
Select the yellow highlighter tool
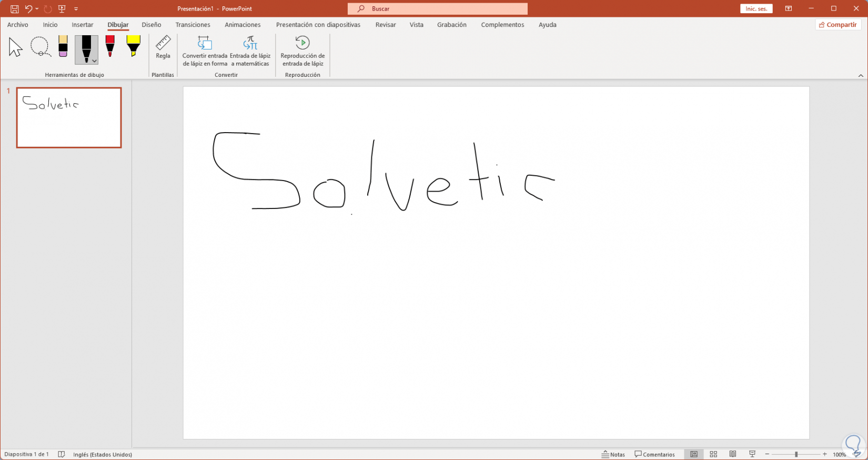134,46
